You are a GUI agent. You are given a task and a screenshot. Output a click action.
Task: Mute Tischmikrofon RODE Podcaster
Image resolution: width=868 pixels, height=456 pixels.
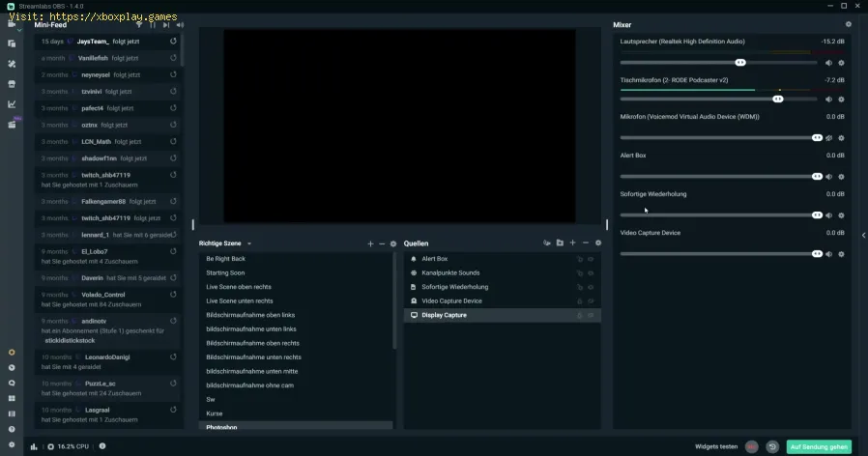pyautogui.click(x=828, y=100)
